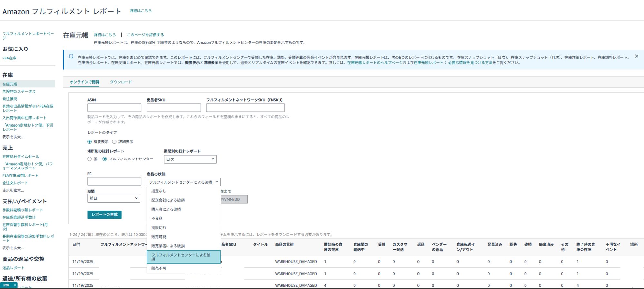Dismiss the blue info banner with X

click(636, 56)
